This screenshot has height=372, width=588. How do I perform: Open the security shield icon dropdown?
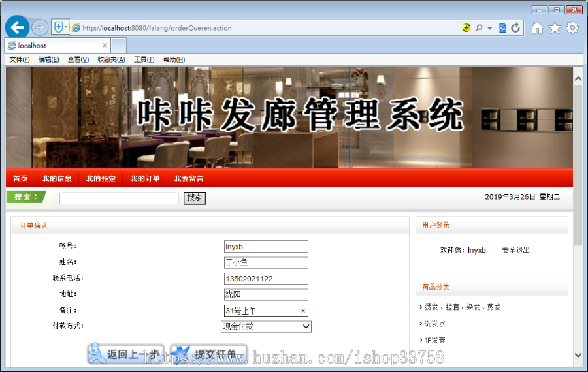click(x=60, y=27)
